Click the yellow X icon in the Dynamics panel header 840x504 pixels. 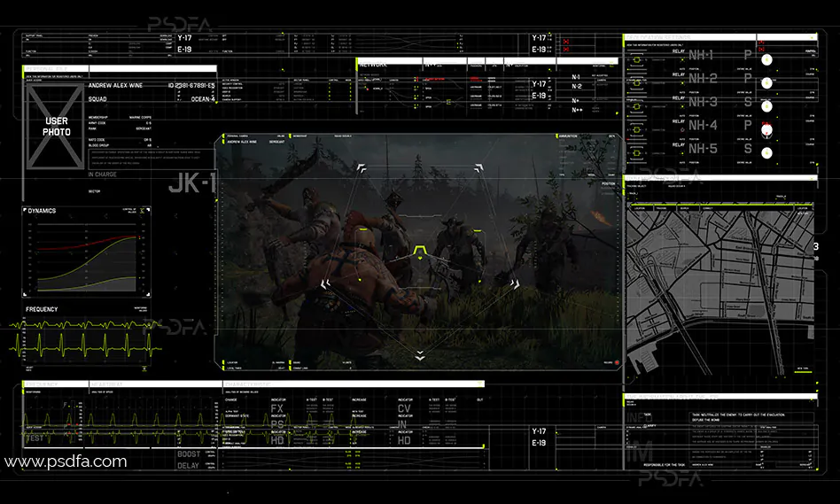pyautogui.click(x=142, y=211)
